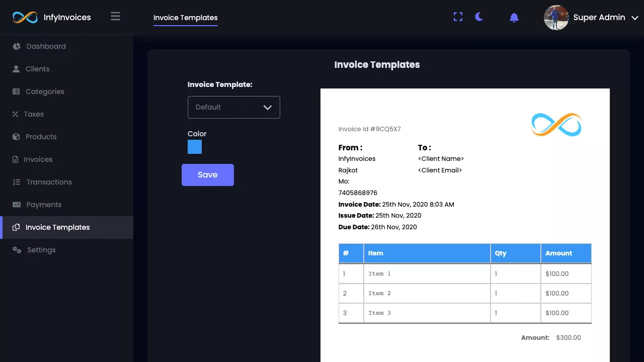Enter fullscreen mode via expand icon
This screenshot has height=362, width=644.
458,17
